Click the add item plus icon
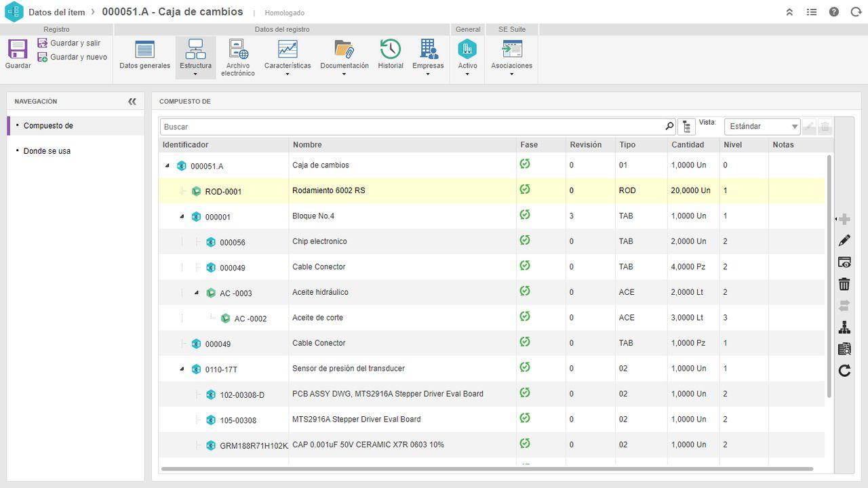Screen dimensions: 868x488 tap(844, 219)
